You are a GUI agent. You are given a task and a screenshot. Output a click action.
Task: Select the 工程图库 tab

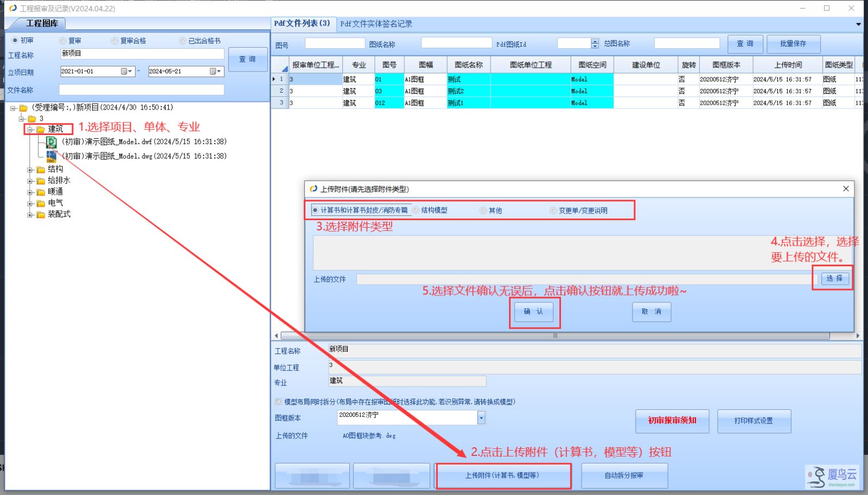pyautogui.click(x=42, y=23)
